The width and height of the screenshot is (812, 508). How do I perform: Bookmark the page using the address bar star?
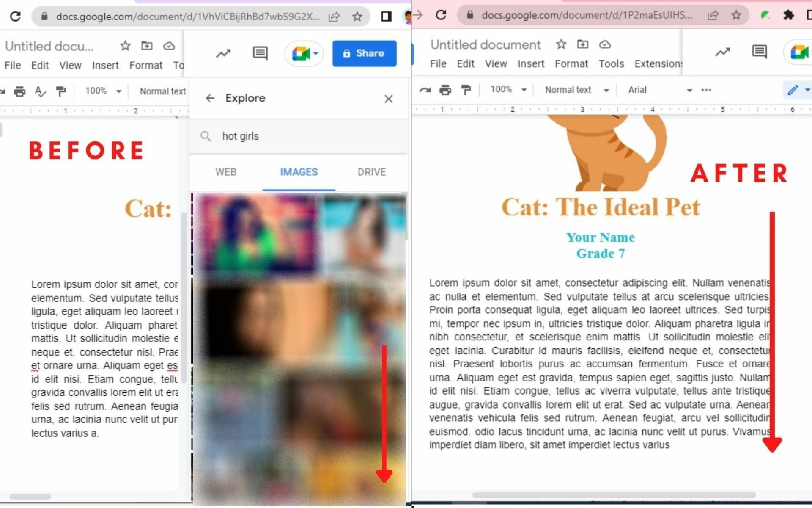[357, 16]
